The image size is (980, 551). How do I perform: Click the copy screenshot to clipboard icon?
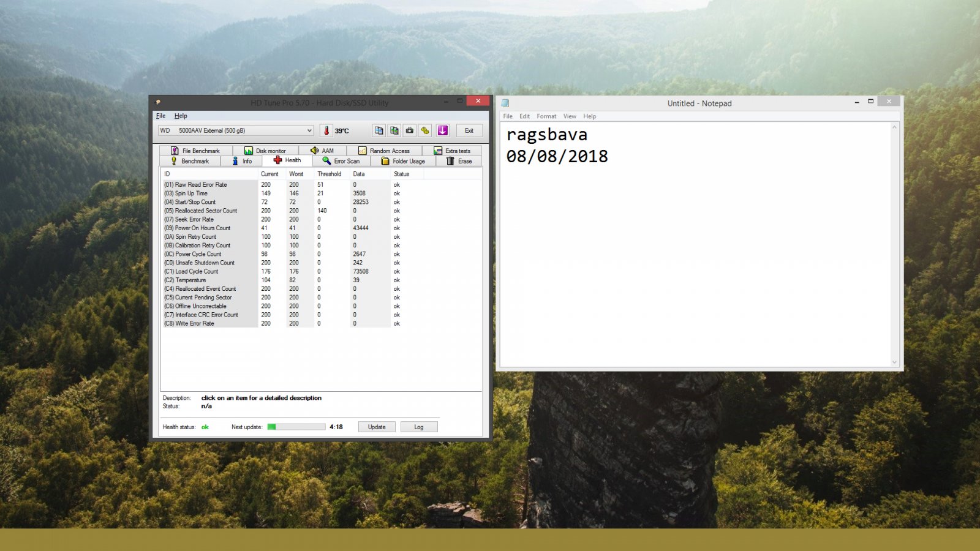tap(394, 130)
